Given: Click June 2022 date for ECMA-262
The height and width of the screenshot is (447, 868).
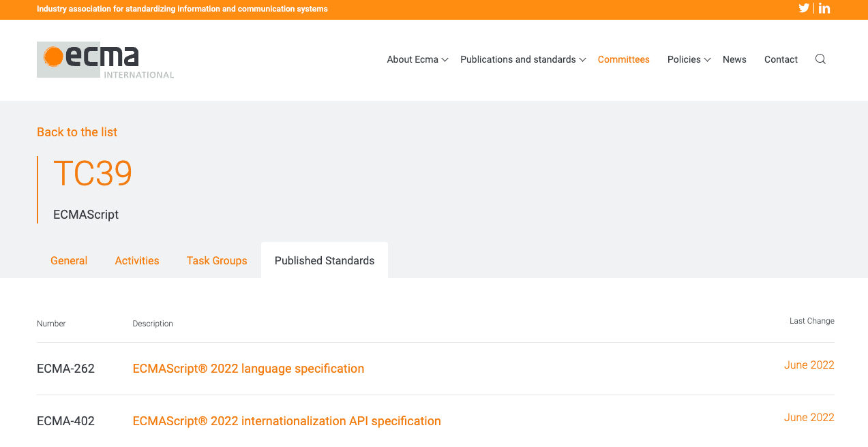Looking at the screenshot, I should 809,365.
